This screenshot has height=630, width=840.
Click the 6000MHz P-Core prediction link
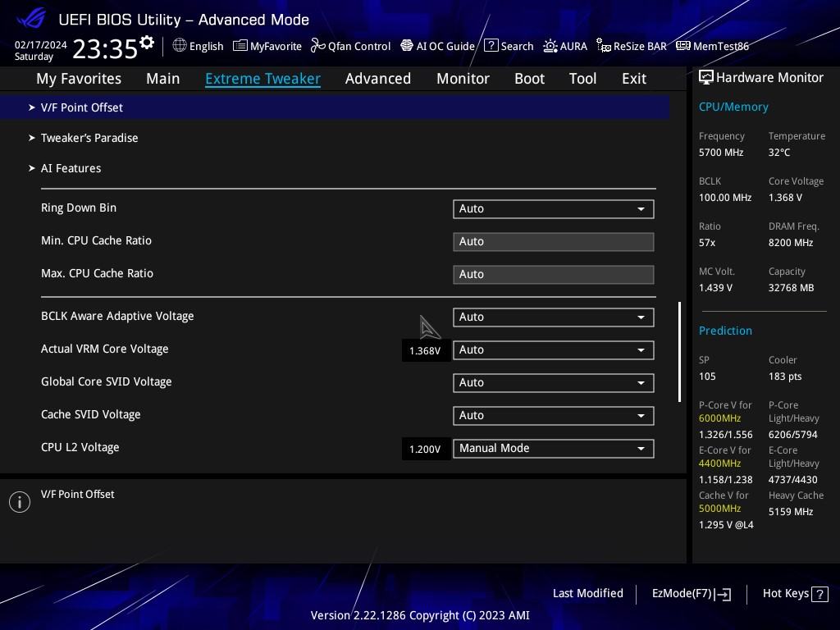pyautogui.click(x=719, y=418)
